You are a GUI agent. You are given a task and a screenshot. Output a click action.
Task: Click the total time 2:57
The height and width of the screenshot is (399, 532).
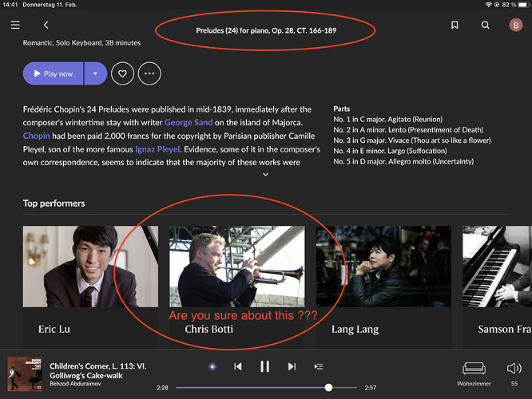370,388
